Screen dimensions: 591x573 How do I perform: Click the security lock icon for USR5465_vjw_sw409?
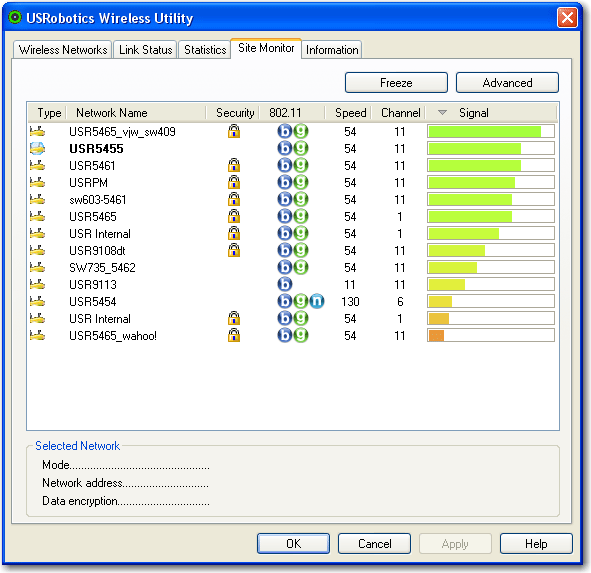click(x=234, y=131)
